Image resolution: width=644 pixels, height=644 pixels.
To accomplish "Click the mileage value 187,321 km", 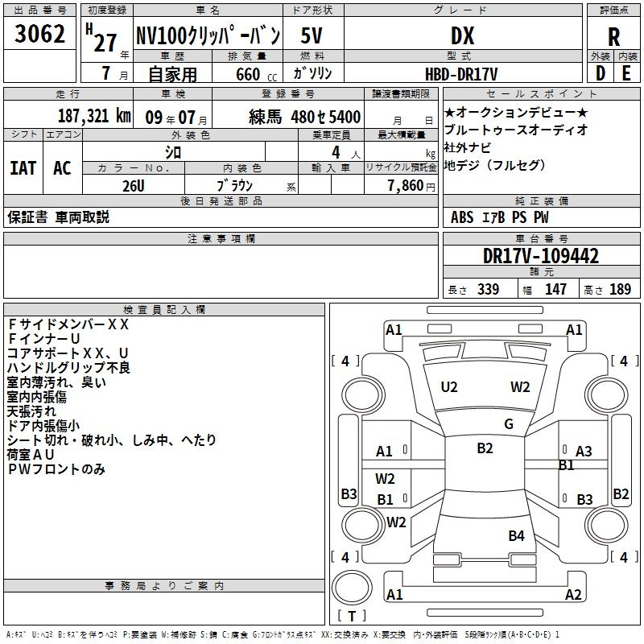I will point(94,117).
